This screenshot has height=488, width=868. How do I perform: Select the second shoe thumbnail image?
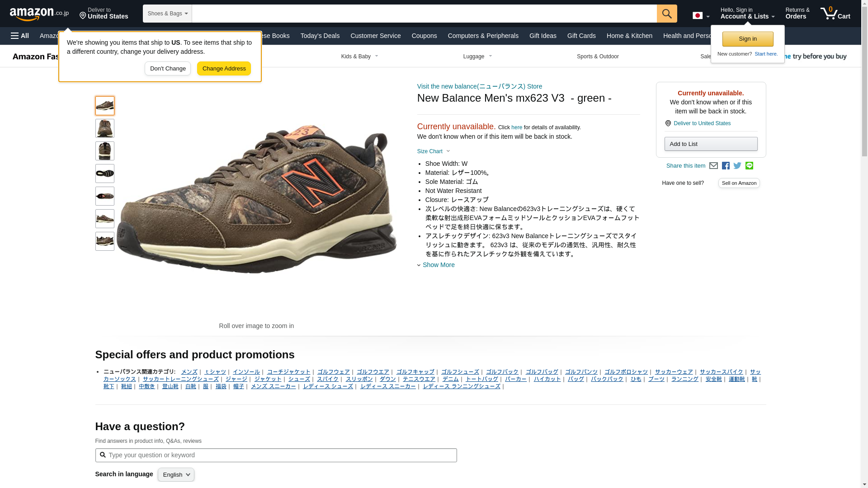104,128
